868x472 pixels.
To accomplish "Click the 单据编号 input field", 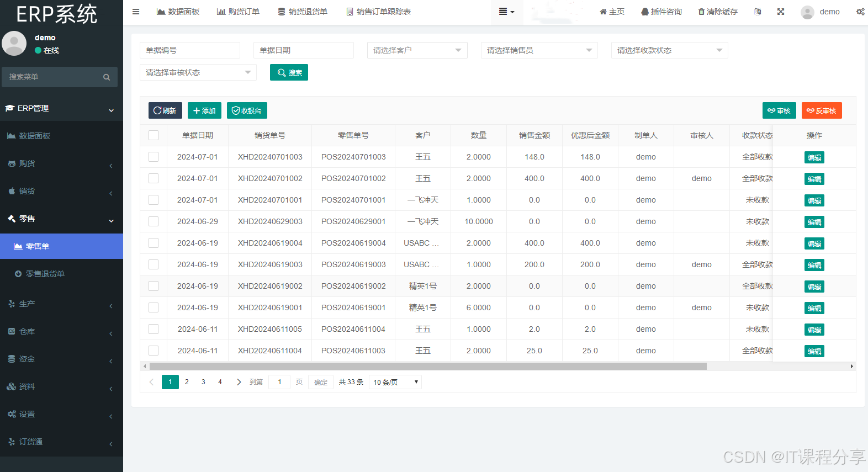I will (189, 50).
